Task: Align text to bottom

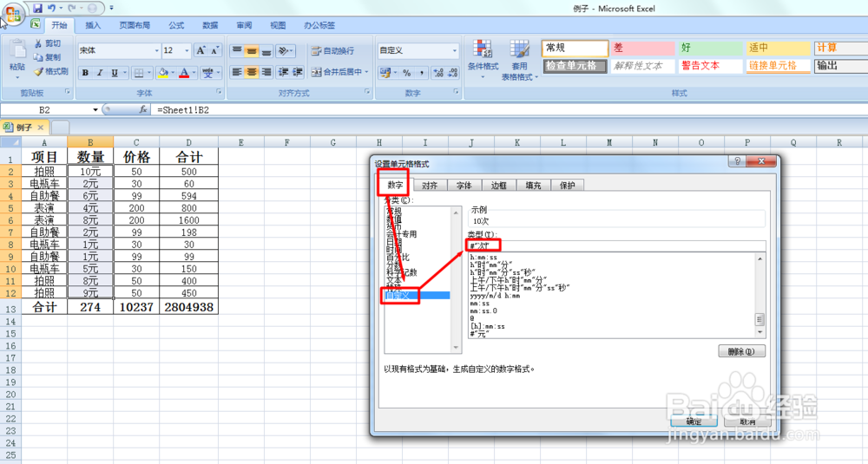Action: (x=266, y=51)
